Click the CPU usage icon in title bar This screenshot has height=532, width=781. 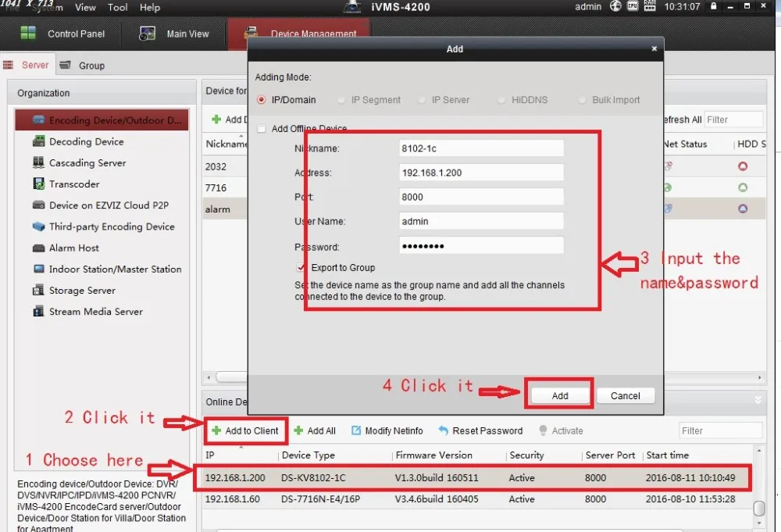tap(633, 6)
